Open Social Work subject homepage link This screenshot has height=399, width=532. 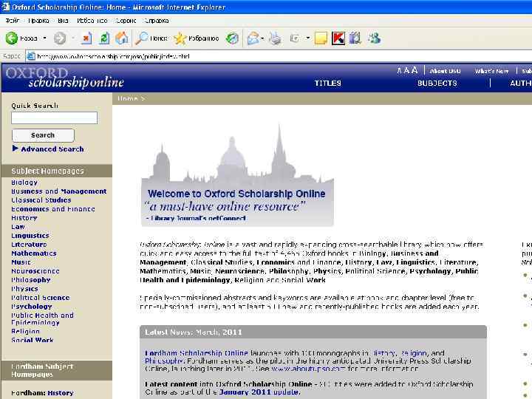tap(33, 340)
